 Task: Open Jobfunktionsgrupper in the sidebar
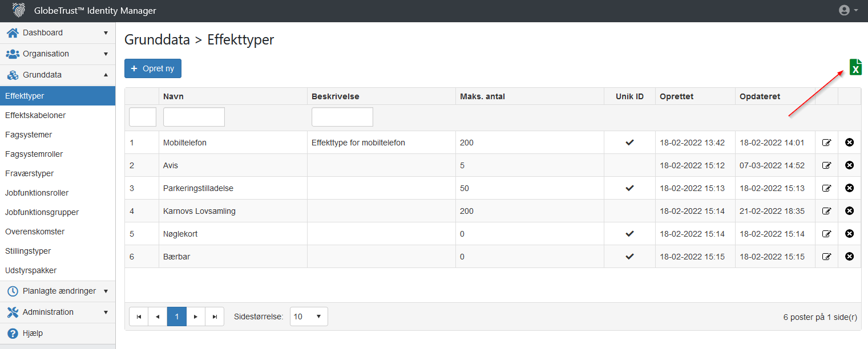(x=58, y=212)
